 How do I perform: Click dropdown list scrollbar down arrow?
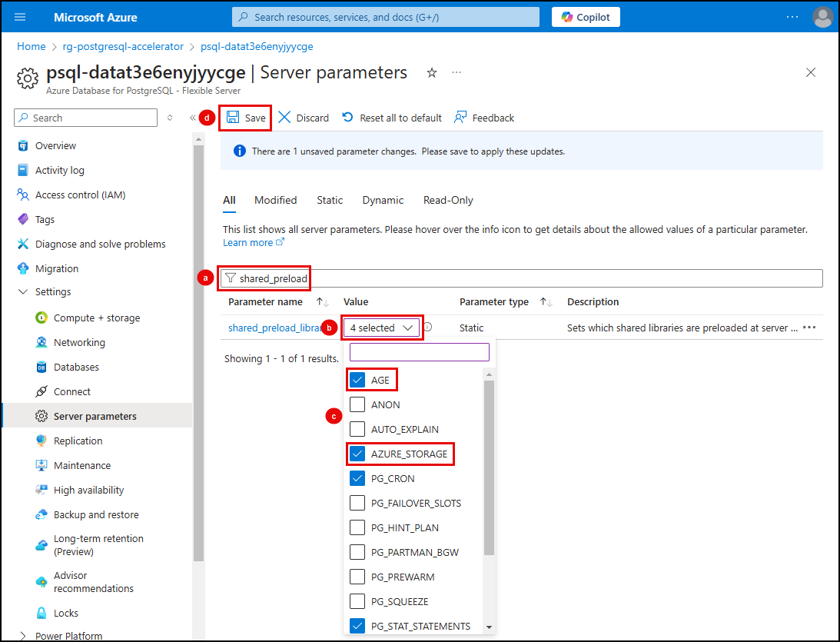coord(489,627)
